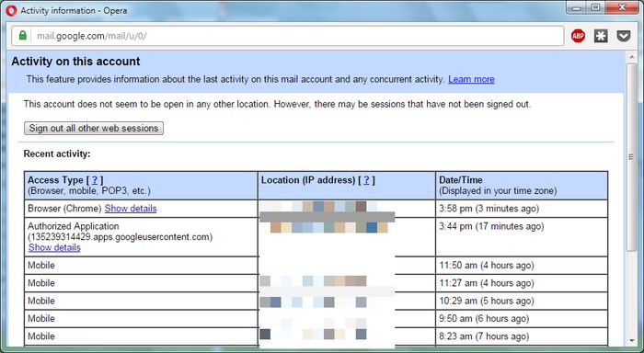Open the Location IP address help link

pos(366,180)
